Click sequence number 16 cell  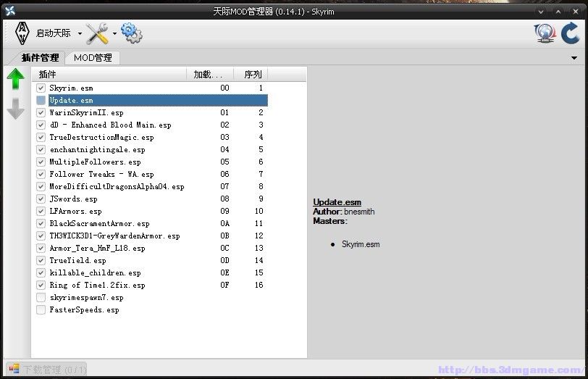pos(259,286)
